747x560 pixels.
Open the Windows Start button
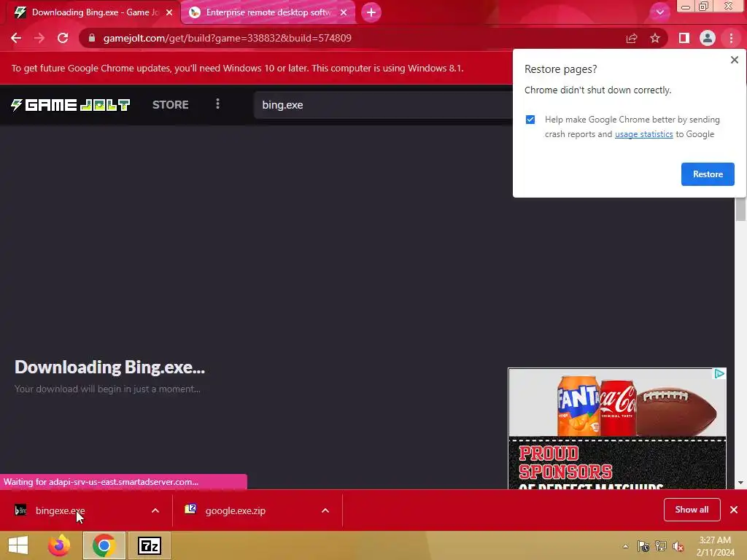tap(18, 545)
